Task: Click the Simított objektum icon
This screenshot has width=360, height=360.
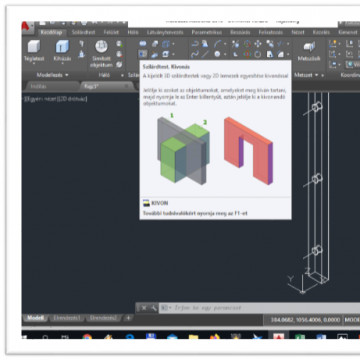Action: 101,53
